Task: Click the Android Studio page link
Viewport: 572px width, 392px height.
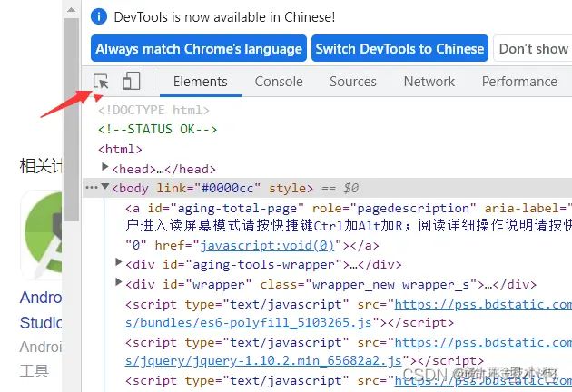Action: coord(41,310)
